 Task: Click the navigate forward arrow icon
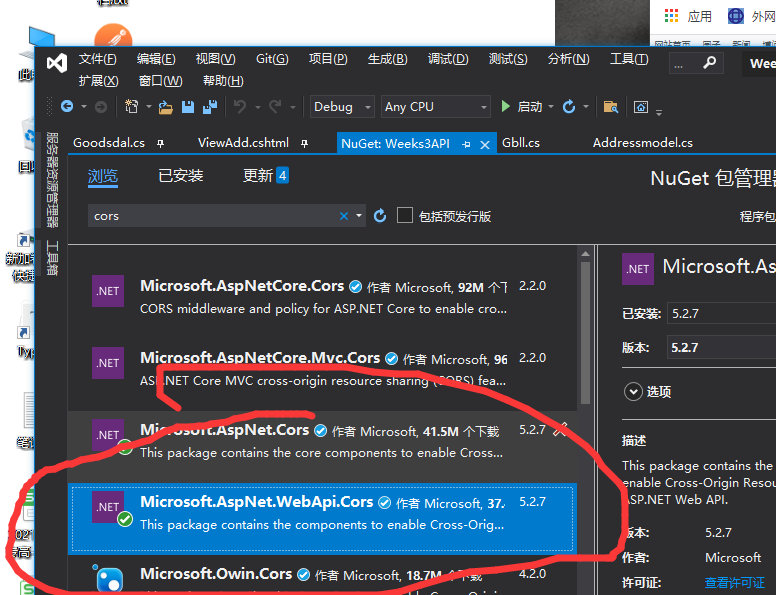point(101,107)
